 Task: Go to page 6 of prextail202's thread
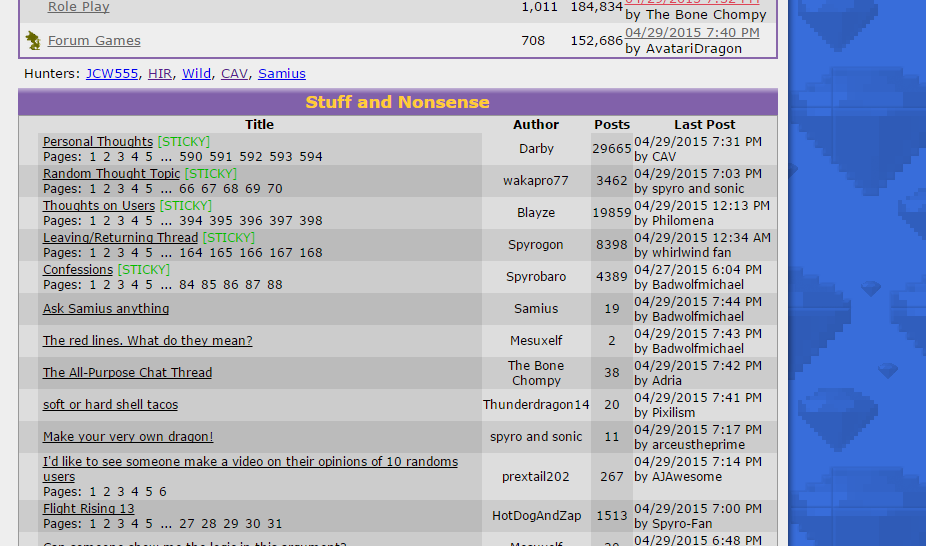162,492
